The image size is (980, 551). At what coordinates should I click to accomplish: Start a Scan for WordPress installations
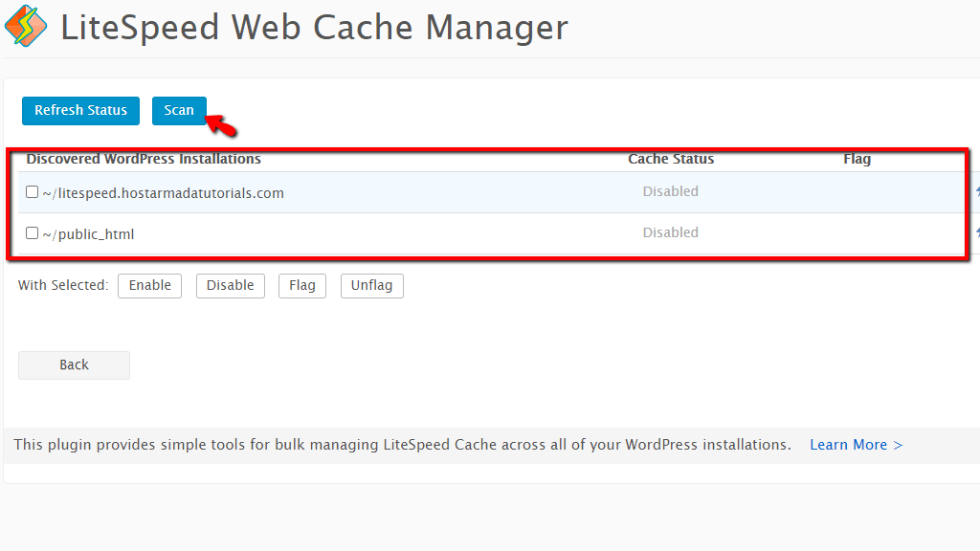click(179, 111)
